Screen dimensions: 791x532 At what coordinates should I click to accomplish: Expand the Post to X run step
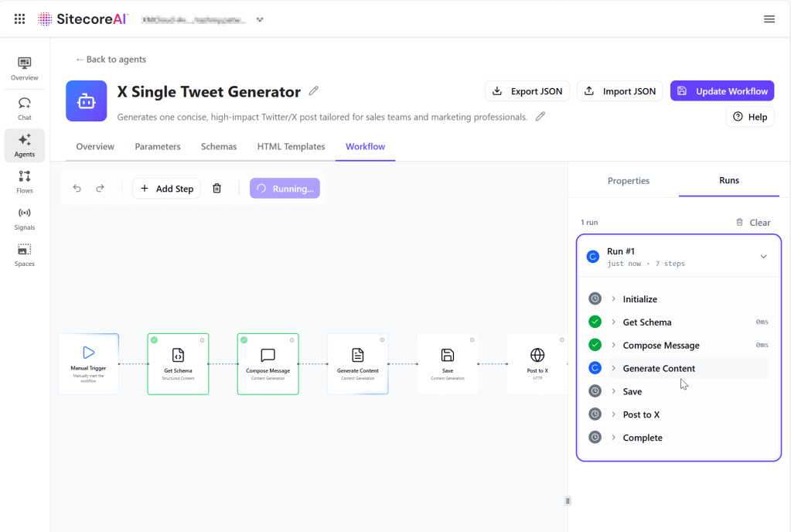pos(613,415)
